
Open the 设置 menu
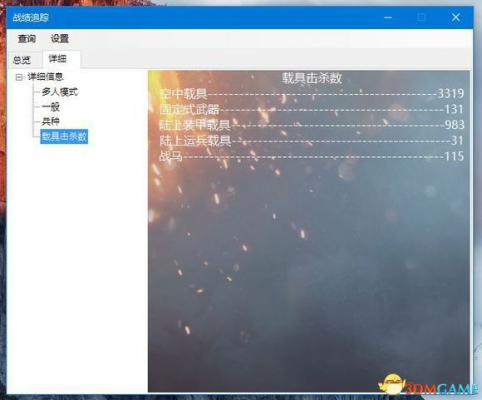pos(60,39)
